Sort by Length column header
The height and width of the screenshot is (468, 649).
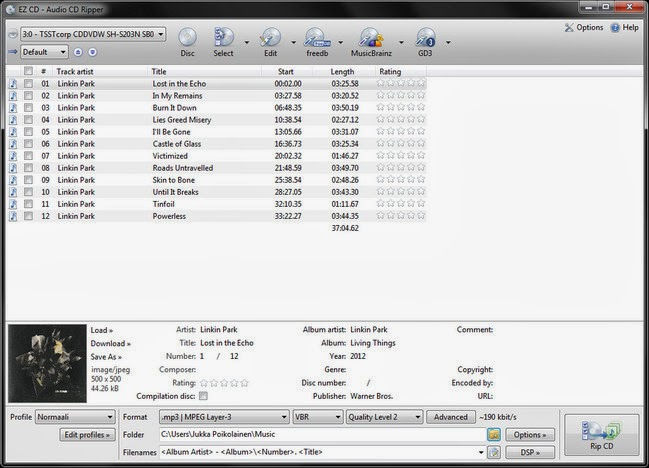(x=343, y=72)
